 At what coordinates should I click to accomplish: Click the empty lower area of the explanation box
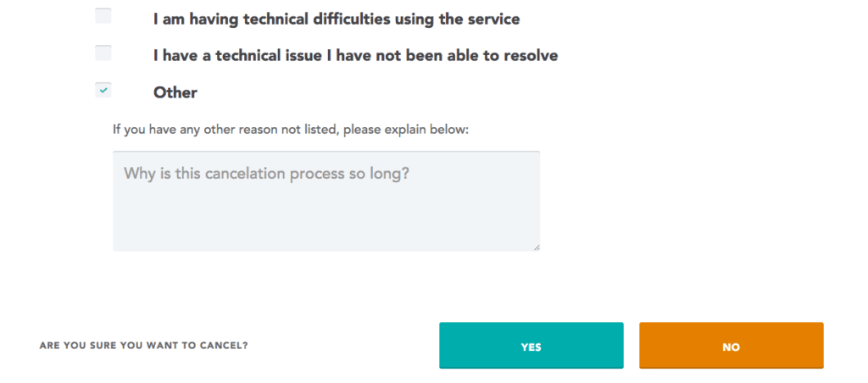point(326,225)
